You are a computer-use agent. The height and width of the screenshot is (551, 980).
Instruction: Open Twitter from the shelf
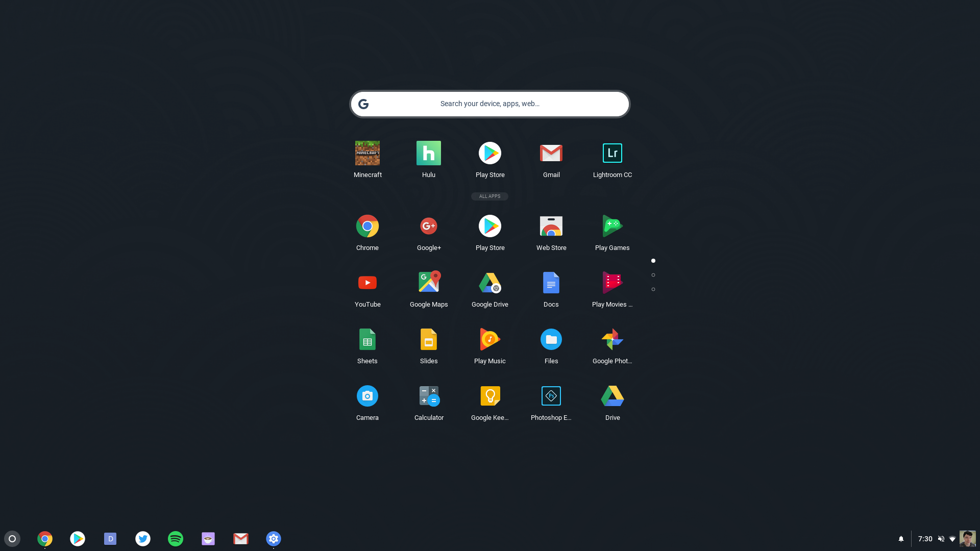pyautogui.click(x=143, y=539)
